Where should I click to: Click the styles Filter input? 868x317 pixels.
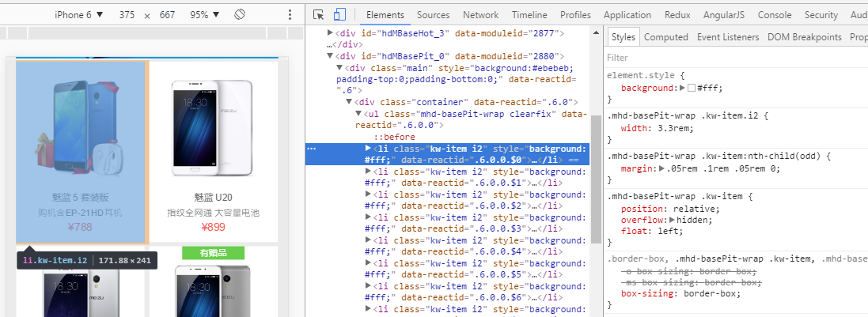pyautogui.click(x=736, y=58)
